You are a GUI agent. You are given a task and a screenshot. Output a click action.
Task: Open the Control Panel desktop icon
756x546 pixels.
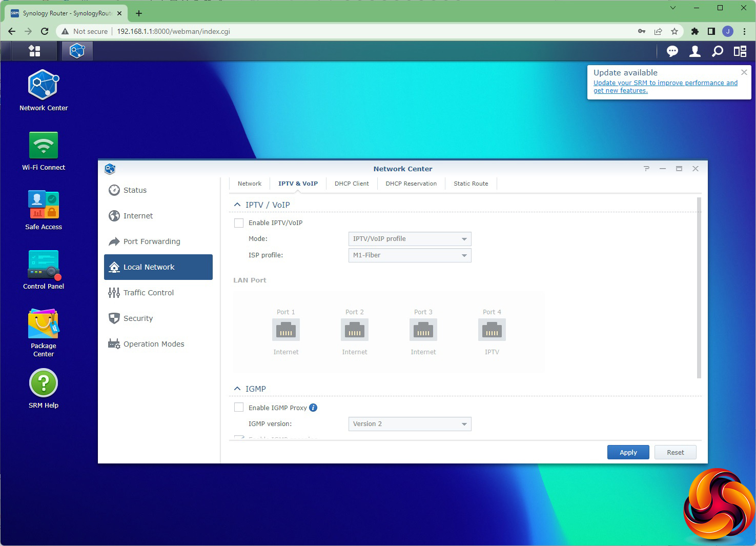click(x=44, y=270)
